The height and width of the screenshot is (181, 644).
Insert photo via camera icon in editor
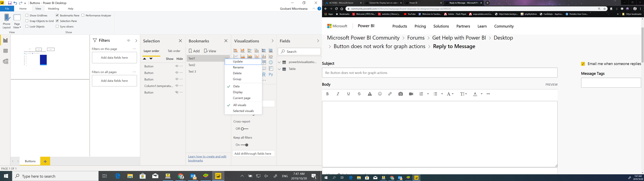tap(400, 94)
